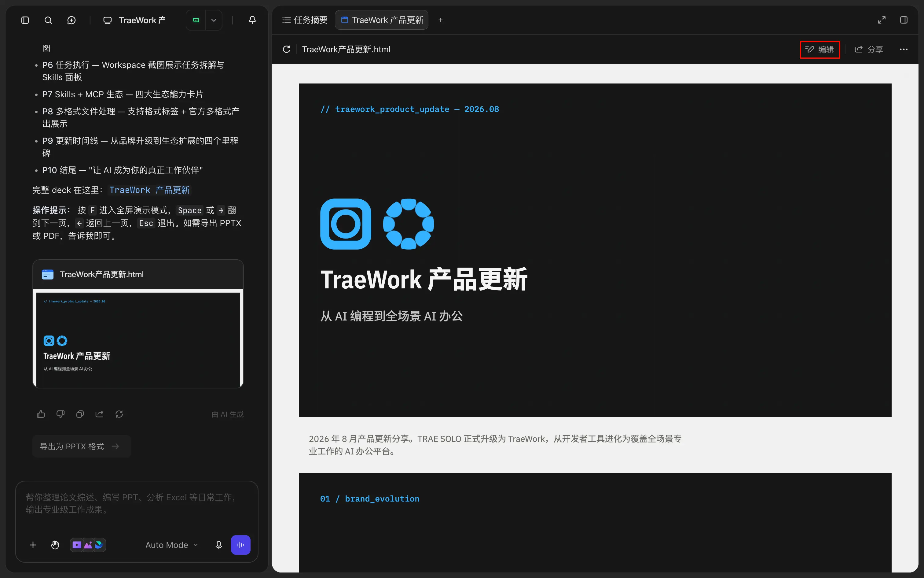
Task: Open the TraeWork 产品更新 deck link
Action: 149,190
